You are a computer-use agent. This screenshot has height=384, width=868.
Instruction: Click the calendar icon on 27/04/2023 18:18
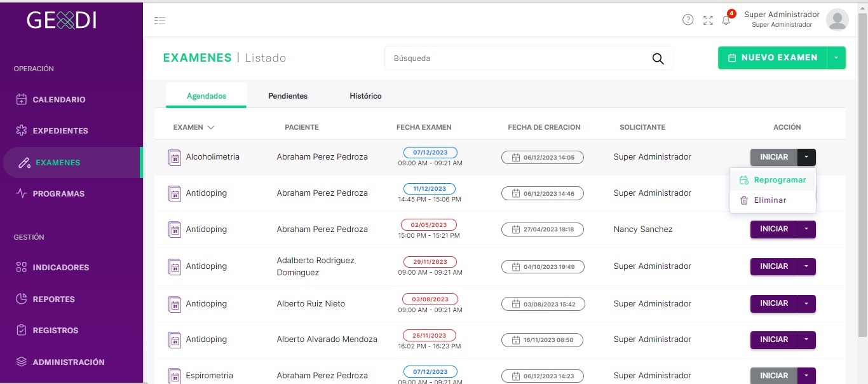(515, 230)
